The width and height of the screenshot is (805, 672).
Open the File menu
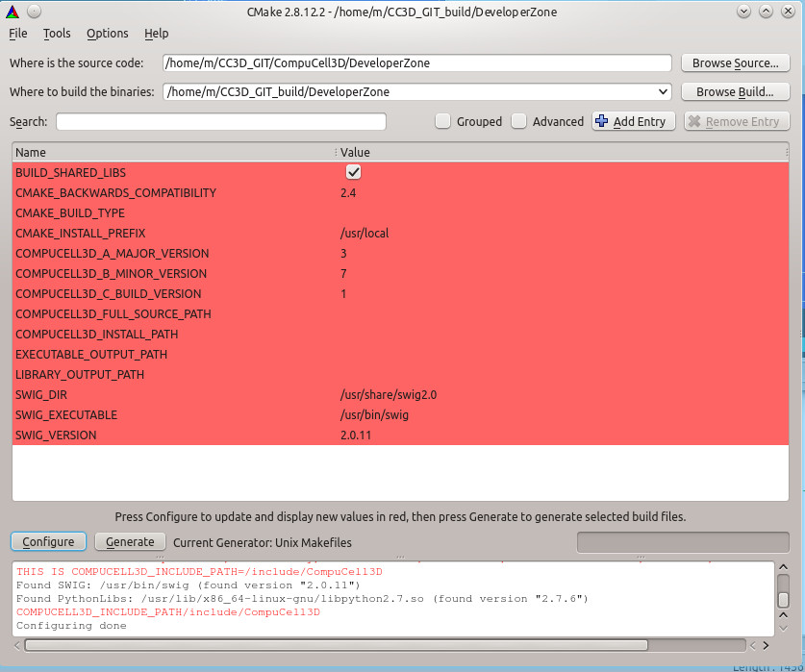(18, 33)
